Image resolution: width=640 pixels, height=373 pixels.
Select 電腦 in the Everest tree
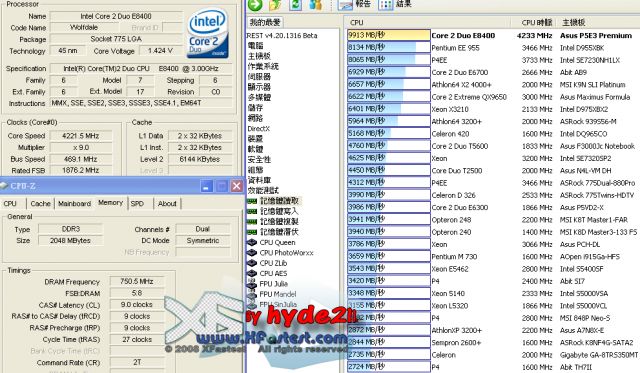[256, 46]
